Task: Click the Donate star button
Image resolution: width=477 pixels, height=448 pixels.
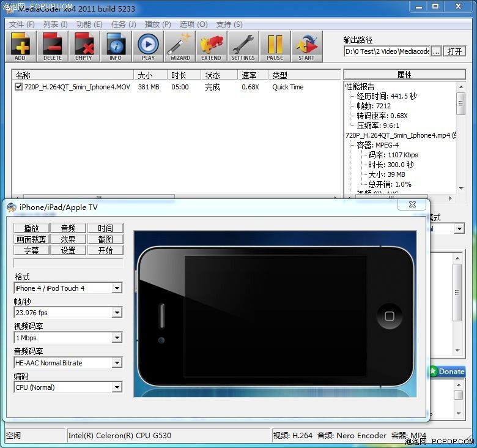Action: (x=448, y=371)
